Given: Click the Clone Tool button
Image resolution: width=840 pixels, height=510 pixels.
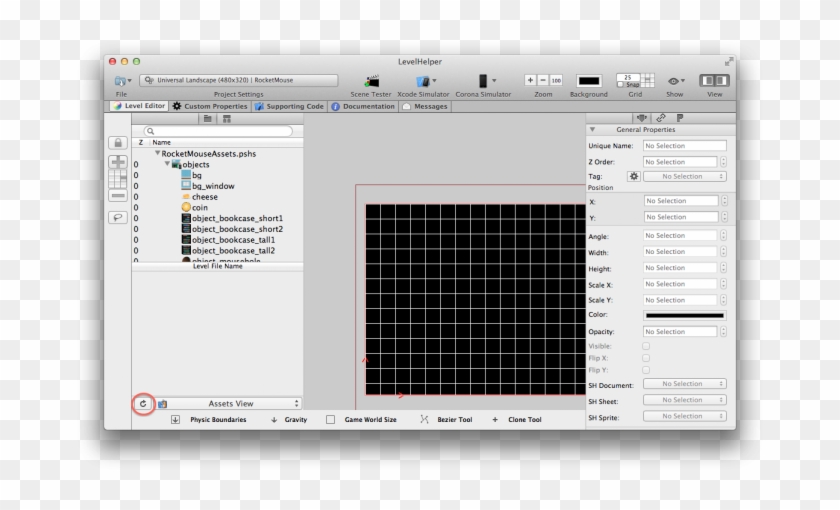Looking at the screenshot, I should point(494,420).
